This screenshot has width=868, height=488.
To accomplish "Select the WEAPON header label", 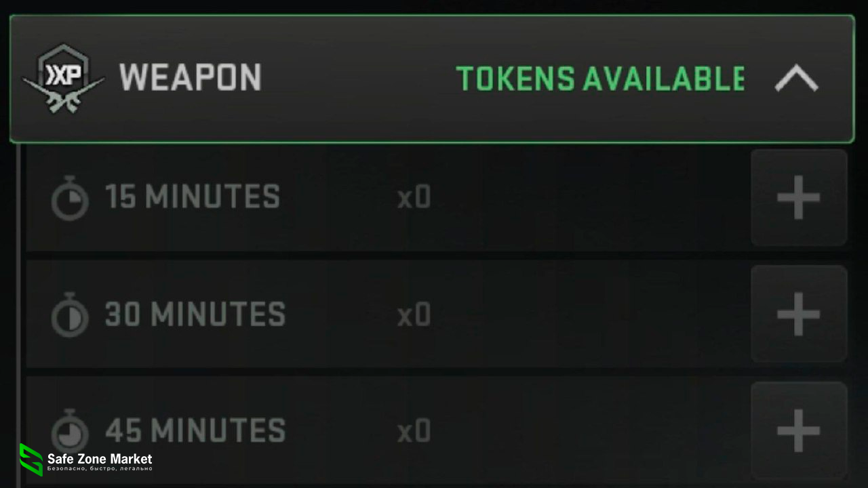I will (x=190, y=77).
